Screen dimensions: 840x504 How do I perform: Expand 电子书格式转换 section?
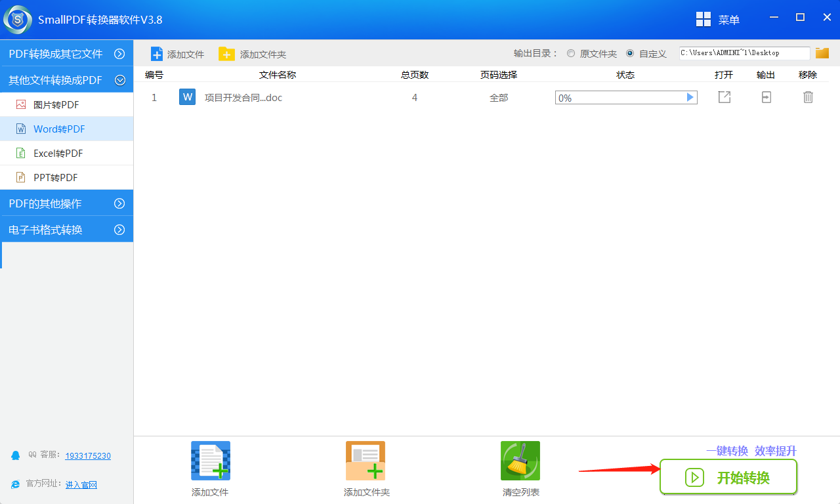[66, 230]
